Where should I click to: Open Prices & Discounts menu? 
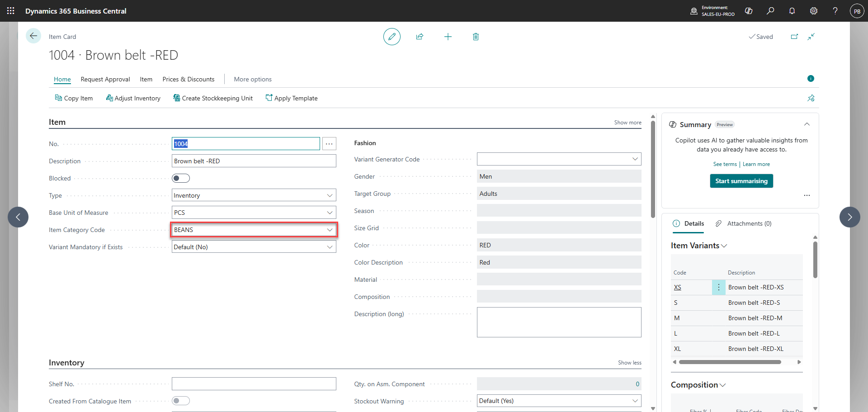click(189, 79)
